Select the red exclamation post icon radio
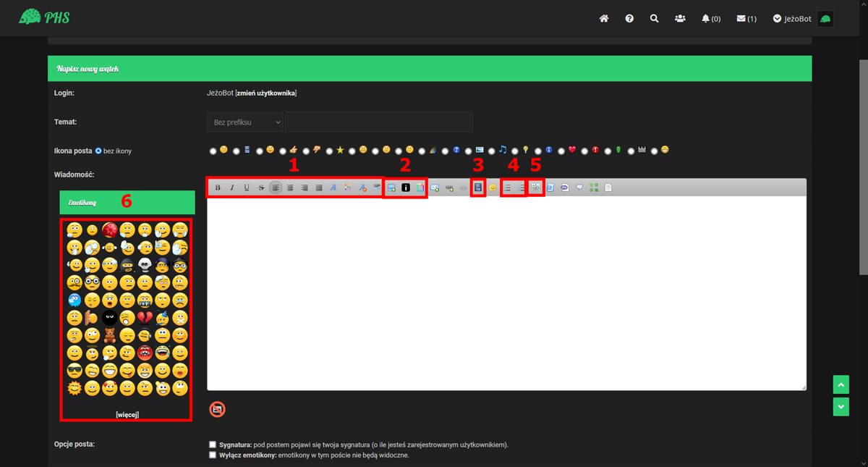The width and height of the screenshot is (868, 467). 584,151
